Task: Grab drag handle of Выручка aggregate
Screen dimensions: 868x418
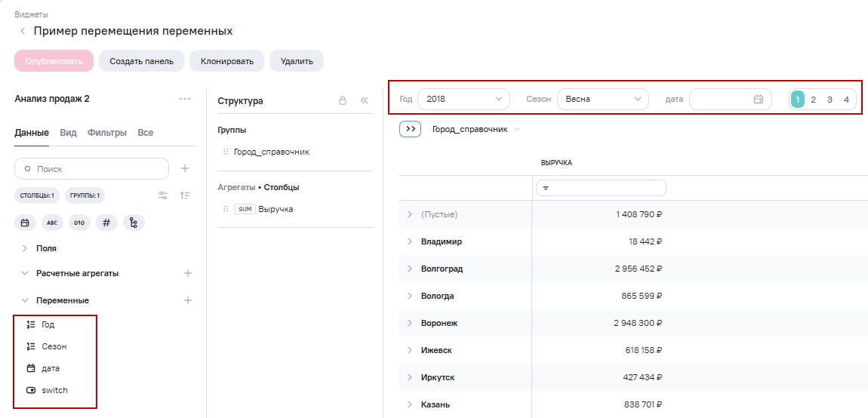Action: pos(226,209)
